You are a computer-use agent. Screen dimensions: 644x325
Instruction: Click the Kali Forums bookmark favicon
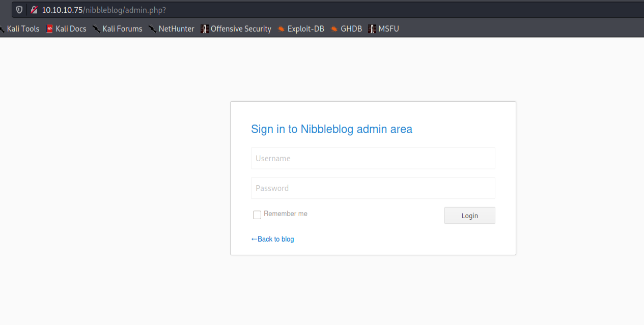click(97, 29)
